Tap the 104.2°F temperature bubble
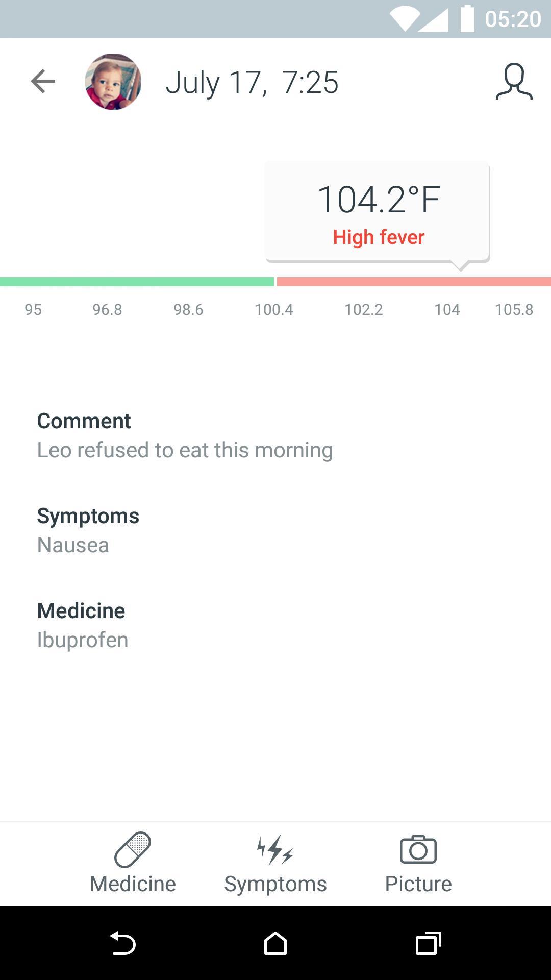Screen dimensions: 551x980 click(378, 212)
